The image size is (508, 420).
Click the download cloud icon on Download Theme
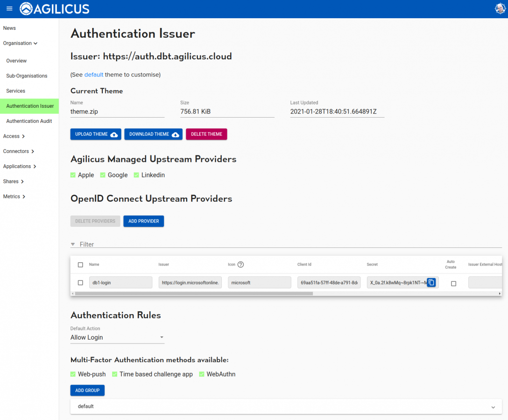(176, 134)
